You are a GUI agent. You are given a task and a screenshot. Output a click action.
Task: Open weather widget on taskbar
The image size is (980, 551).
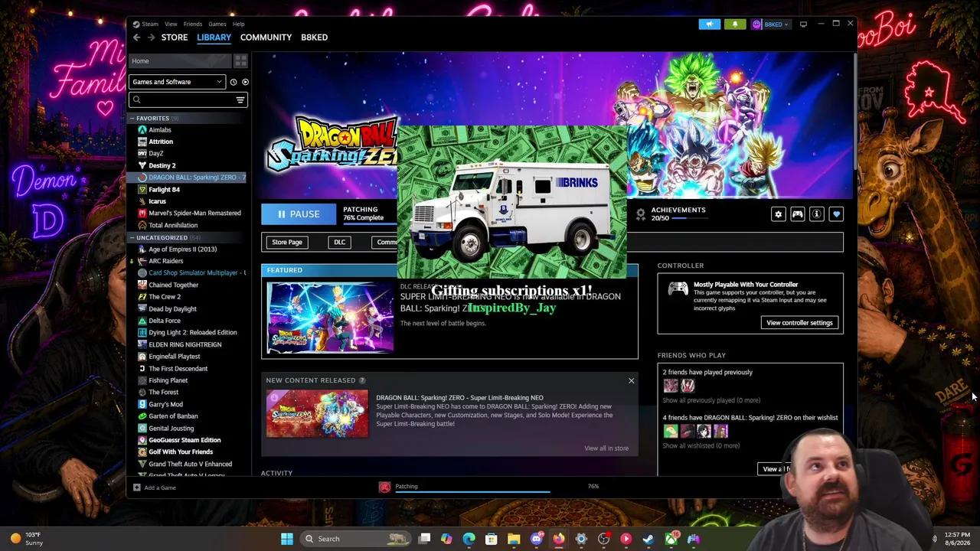point(25,539)
